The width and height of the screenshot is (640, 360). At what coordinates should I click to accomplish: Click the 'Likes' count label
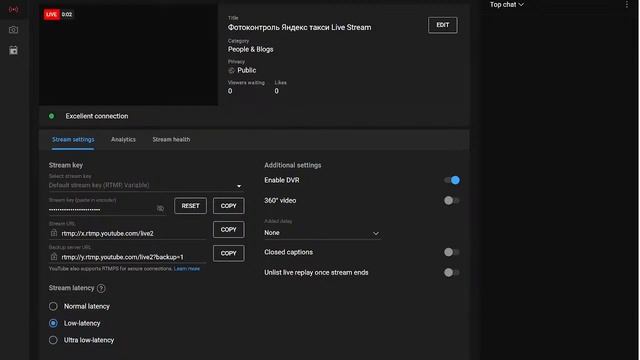click(x=280, y=82)
